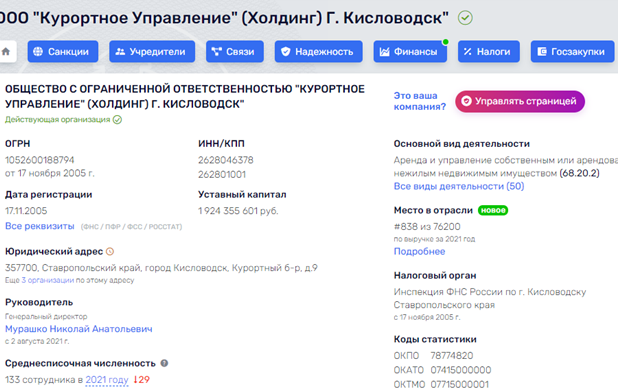Click the clock icon by Юридический адрес
This screenshot has height=391, width=618.
110,251
